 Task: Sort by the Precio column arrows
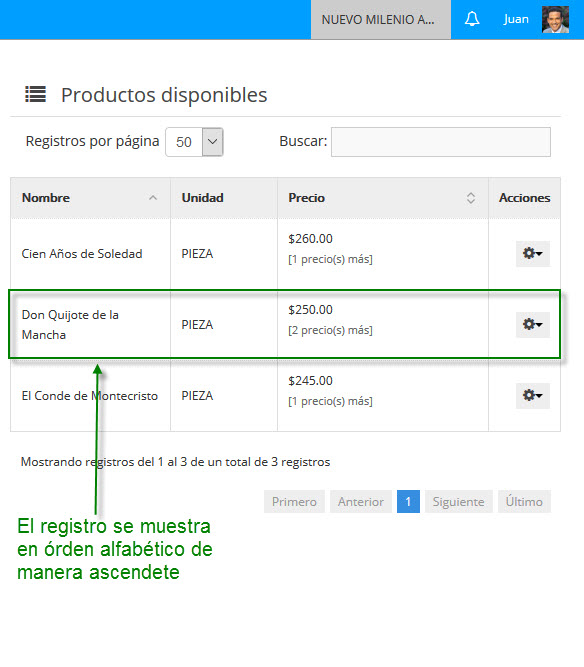click(470, 198)
